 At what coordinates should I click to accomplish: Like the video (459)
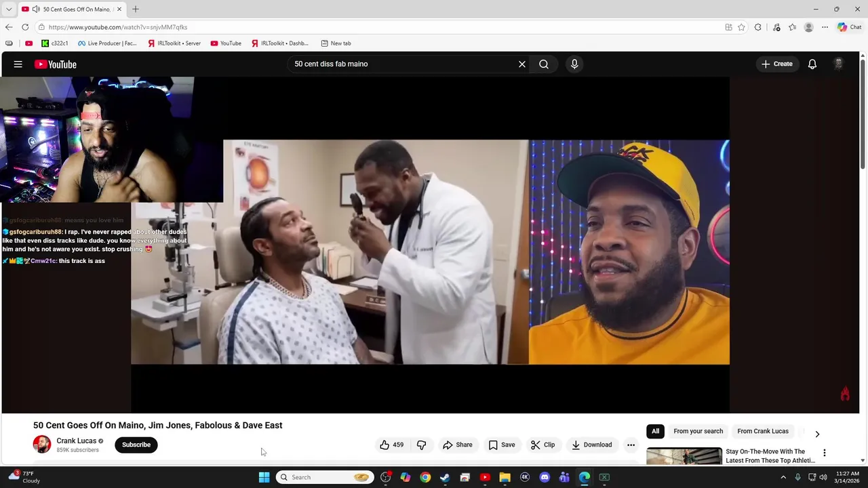pos(392,445)
